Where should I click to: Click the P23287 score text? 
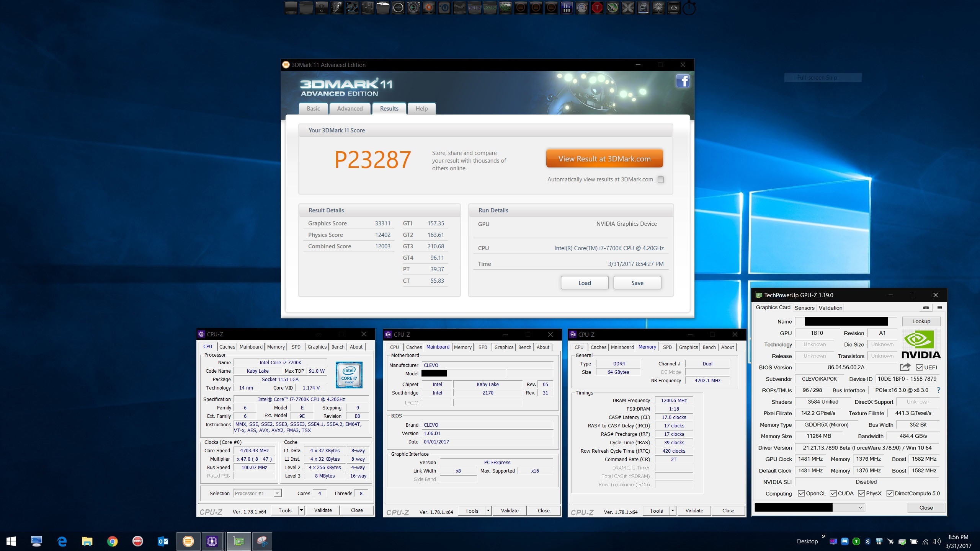[372, 160]
